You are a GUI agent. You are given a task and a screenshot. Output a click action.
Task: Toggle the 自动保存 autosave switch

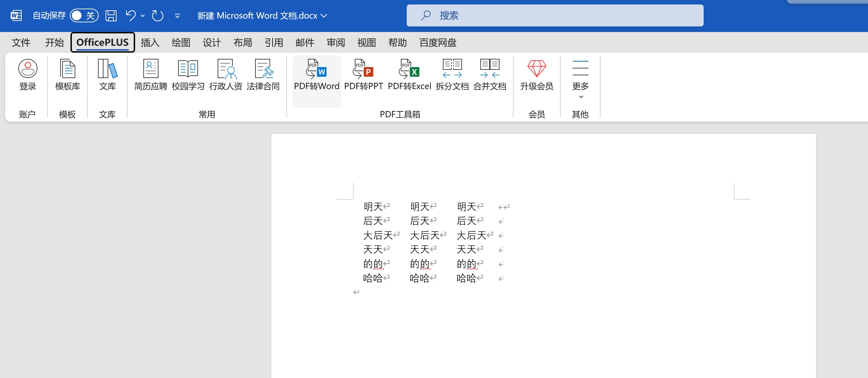click(x=84, y=15)
